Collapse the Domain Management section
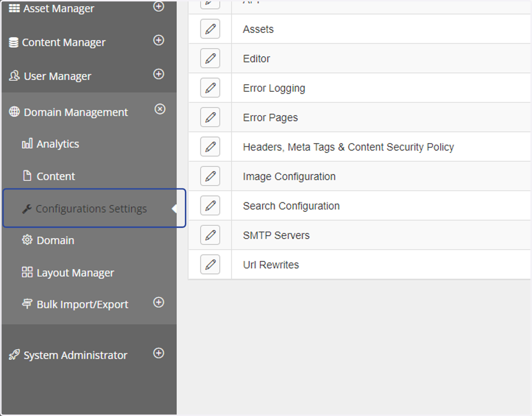 pyautogui.click(x=160, y=109)
